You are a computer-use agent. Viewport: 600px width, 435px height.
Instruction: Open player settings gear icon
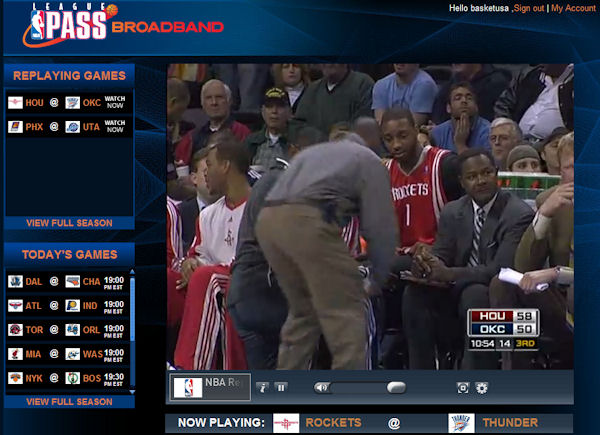point(481,388)
